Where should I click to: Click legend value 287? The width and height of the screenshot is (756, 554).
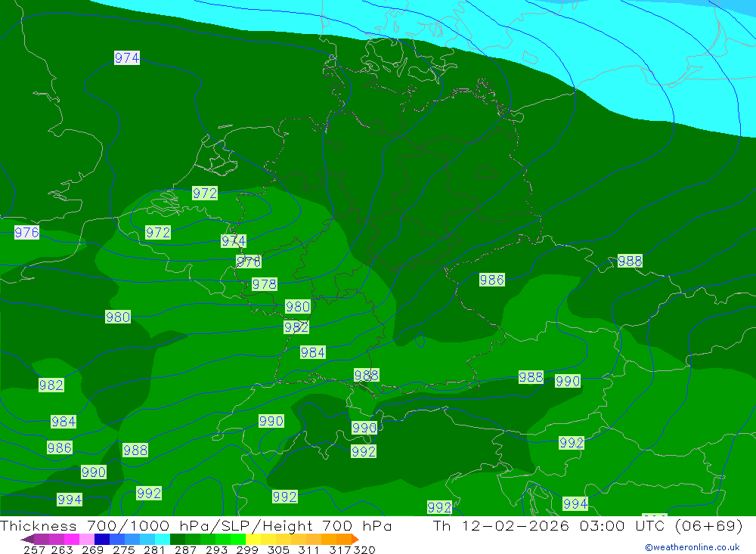(x=185, y=550)
